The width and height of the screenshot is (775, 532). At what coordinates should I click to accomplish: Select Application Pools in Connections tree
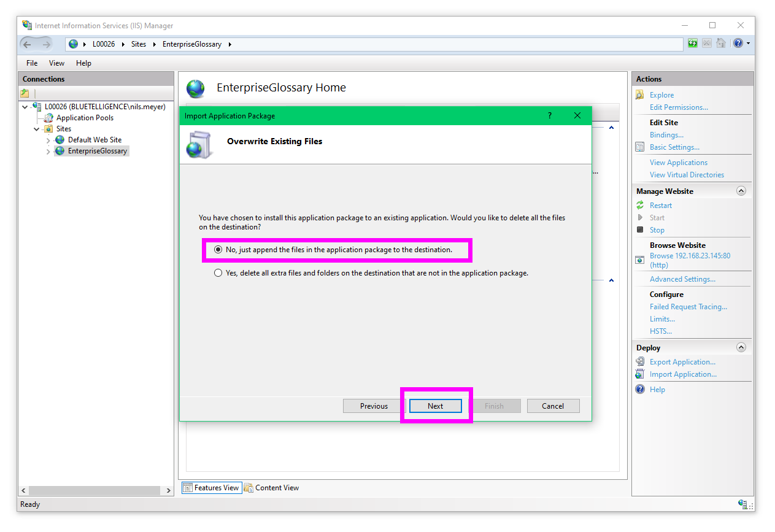(x=85, y=118)
